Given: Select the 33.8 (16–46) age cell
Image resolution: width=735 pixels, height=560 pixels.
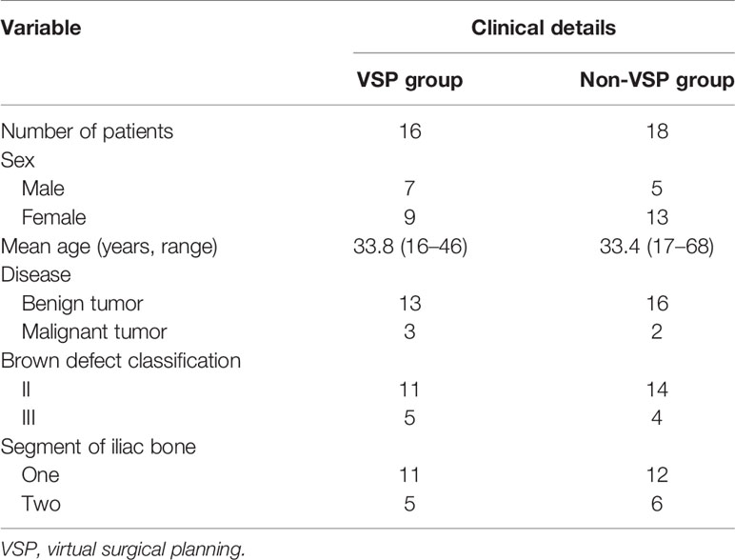Looking at the screenshot, I should click(410, 247).
